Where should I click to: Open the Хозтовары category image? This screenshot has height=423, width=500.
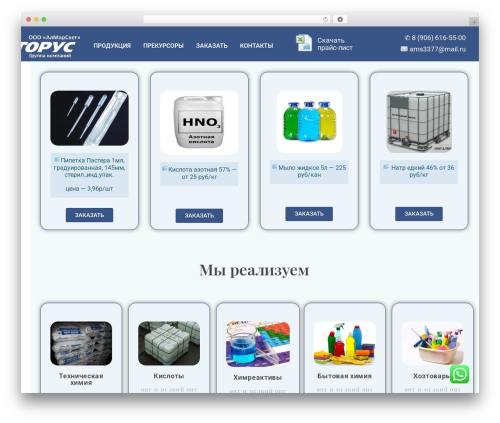point(433,343)
